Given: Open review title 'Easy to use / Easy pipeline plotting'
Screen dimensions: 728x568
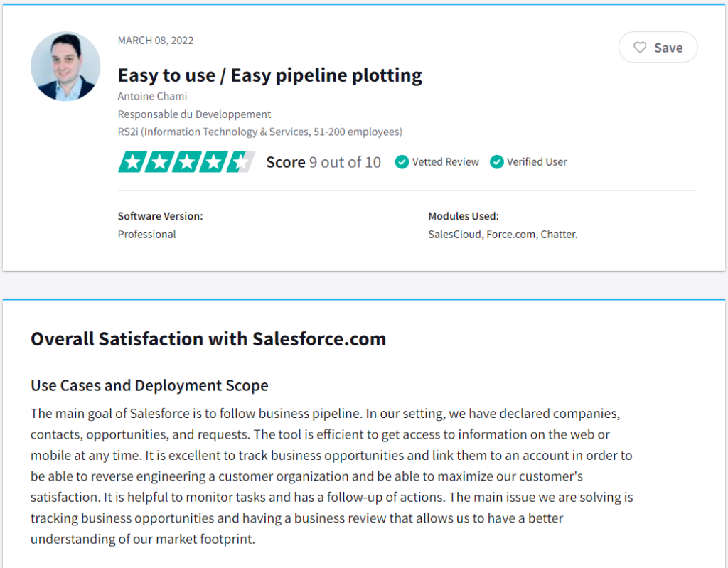Looking at the screenshot, I should [269, 75].
